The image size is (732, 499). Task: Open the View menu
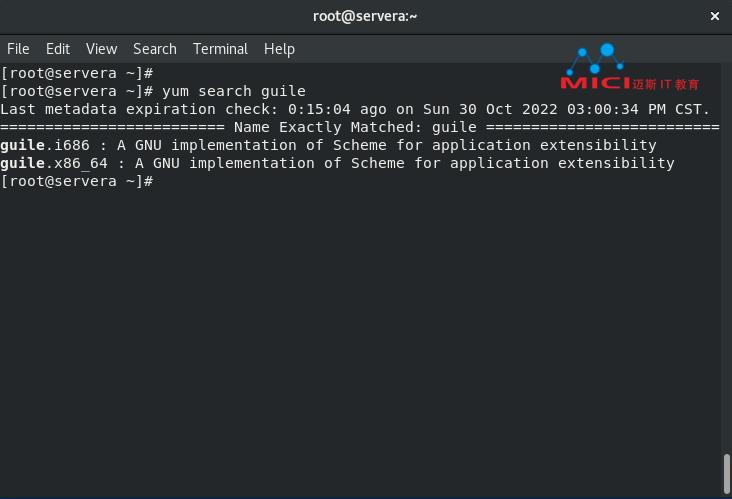point(101,49)
